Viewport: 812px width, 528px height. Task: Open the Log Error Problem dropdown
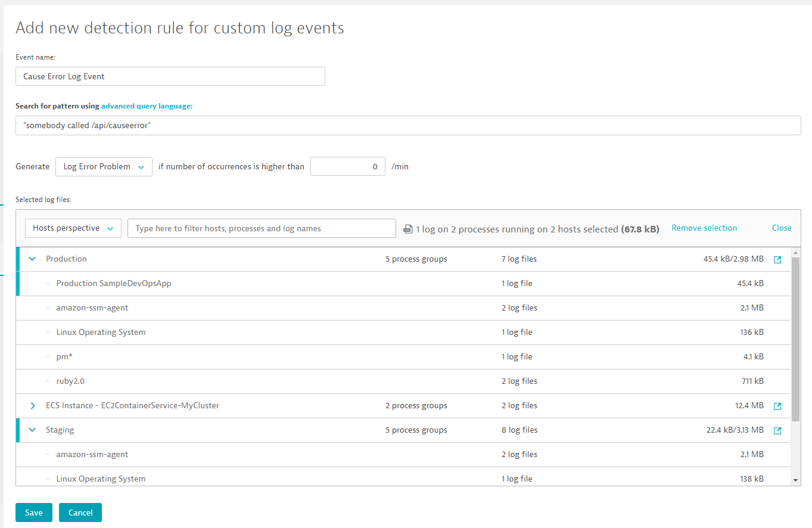point(104,167)
